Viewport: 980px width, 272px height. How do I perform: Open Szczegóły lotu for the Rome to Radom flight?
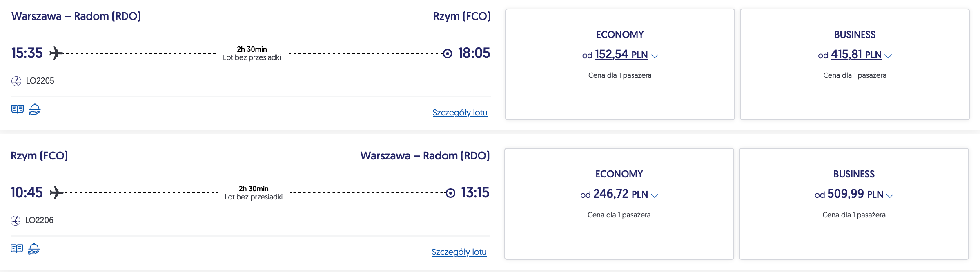(x=459, y=252)
